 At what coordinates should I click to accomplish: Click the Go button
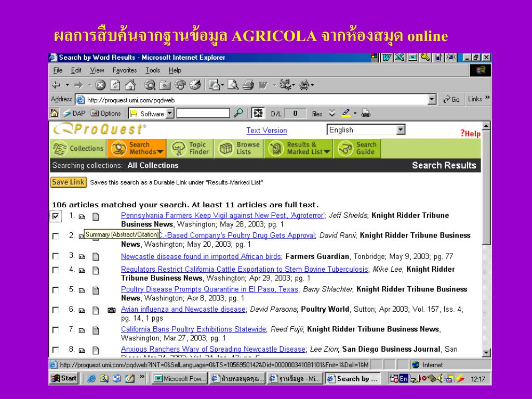(x=451, y=99)
